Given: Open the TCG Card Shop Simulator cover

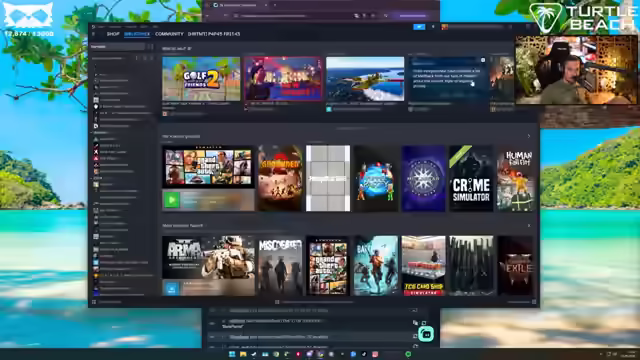Looking at the screenshot, I should (423, 265).
